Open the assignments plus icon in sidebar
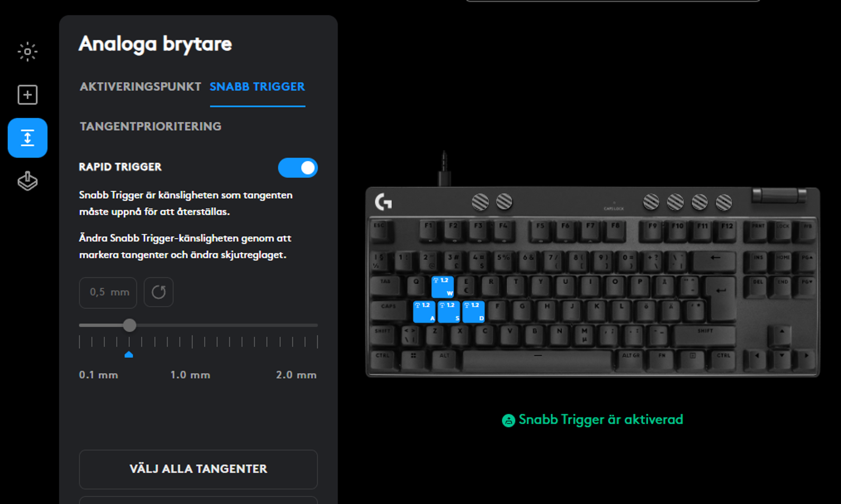 click(x=28, y=95)
